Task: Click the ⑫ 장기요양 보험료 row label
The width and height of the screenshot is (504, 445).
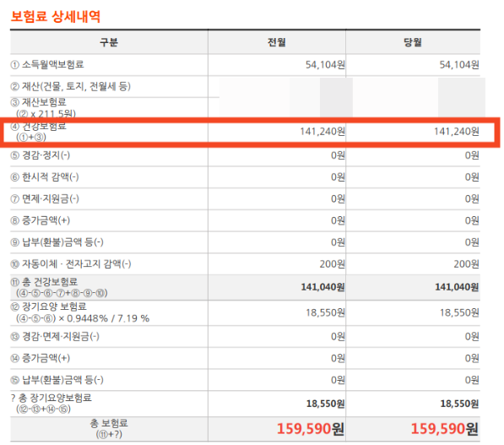Action: click(x=80, y=312)
